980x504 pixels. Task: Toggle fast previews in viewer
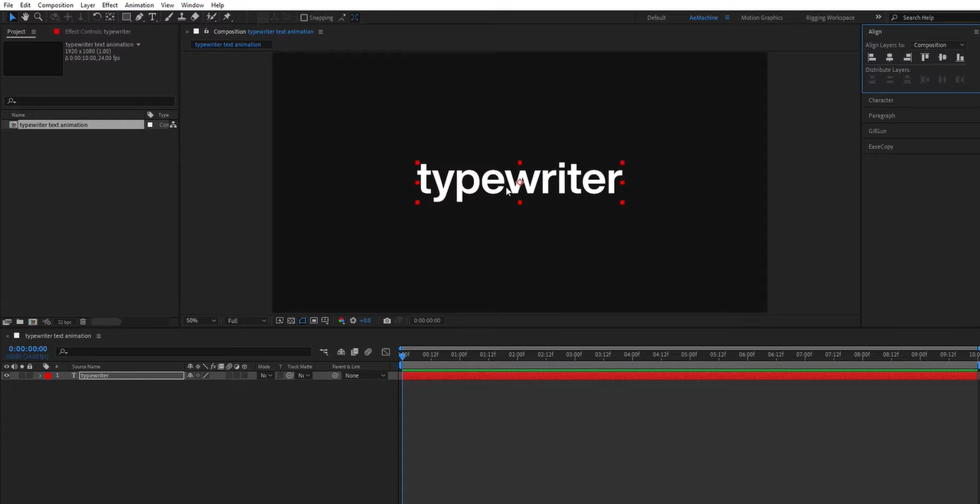(279, 321)
